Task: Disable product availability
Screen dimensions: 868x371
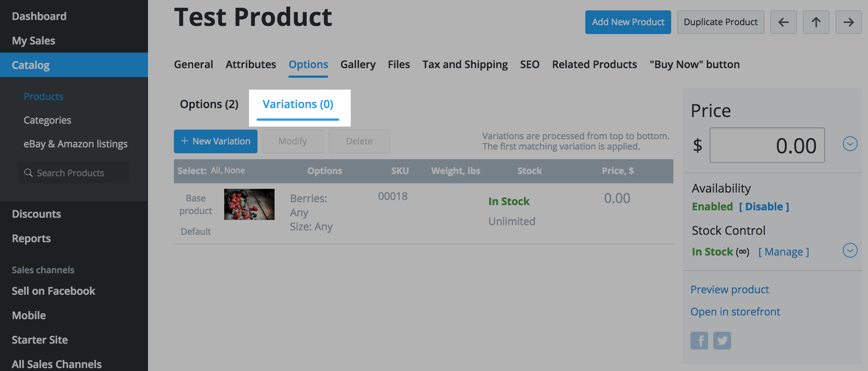Action: pos(764,207)
